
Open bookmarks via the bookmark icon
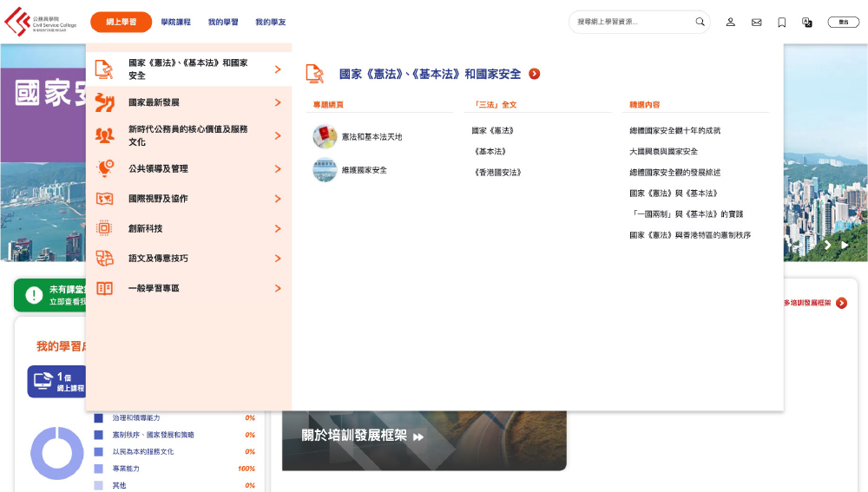pos(781,23)
